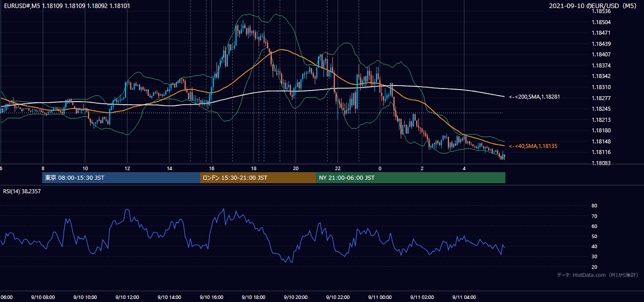Click the 9/10 14:00 date label
The width and height of the screenshot is (644, 302).
[x=169, y=297]
